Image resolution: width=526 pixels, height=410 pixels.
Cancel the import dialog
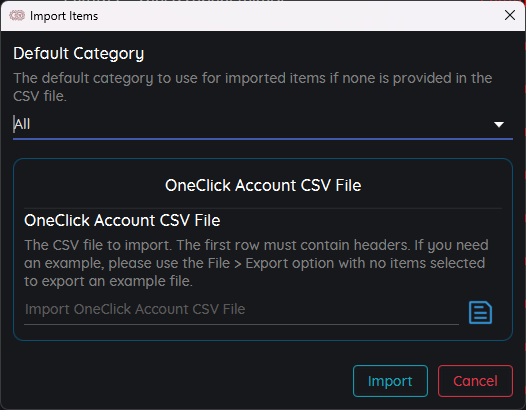475,381
